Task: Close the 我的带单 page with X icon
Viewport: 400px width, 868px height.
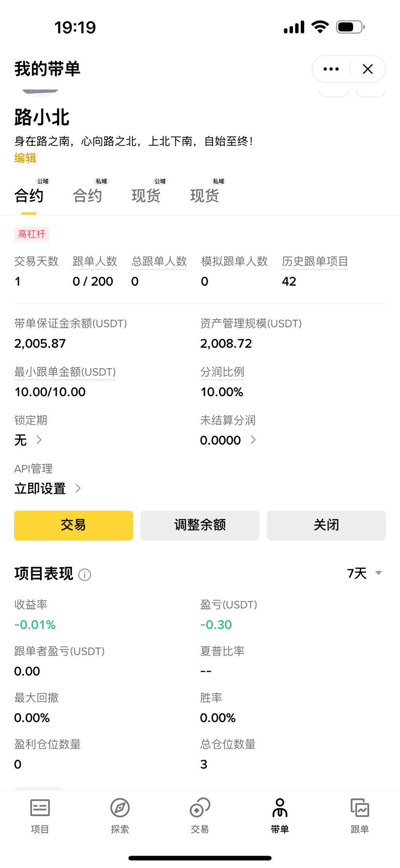Action: (368, 69)
